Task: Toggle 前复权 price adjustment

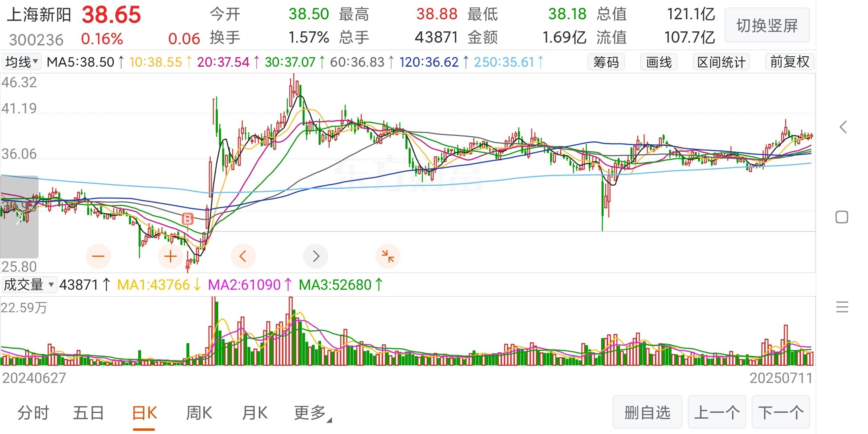Action: click(790, 62)
